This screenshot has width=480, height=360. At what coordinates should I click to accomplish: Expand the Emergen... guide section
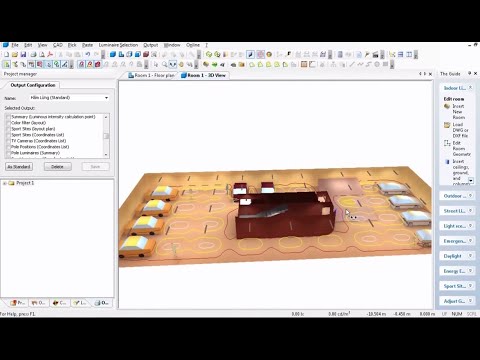click(470, 241)
